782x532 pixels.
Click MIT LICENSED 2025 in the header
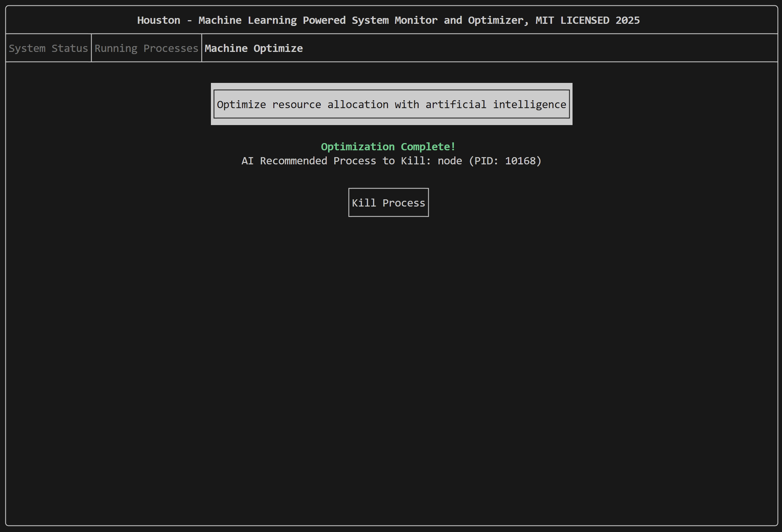click(x=587, y=20)
